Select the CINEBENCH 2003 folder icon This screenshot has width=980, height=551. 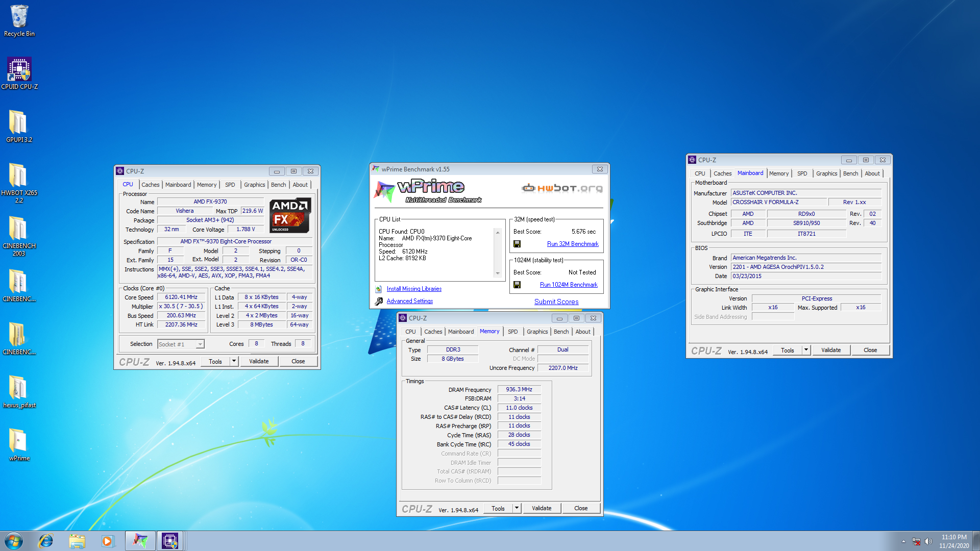19,236
